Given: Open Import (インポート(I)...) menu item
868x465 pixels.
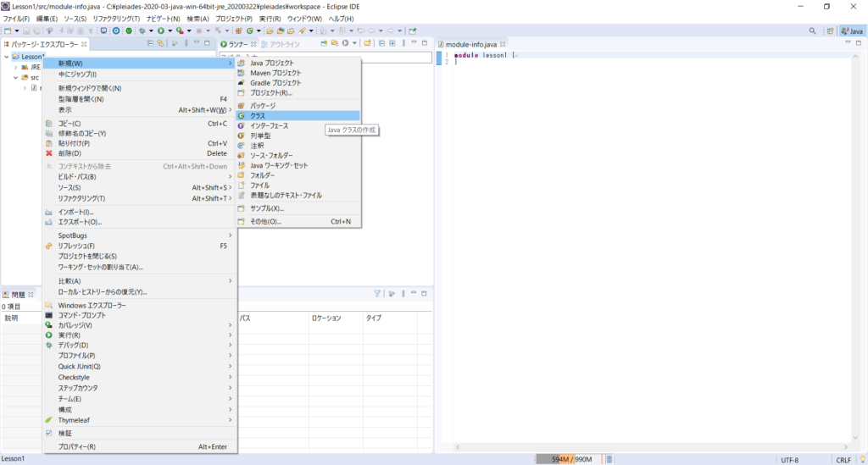Looking at the screenshot, I should click(x=140, y=213).
